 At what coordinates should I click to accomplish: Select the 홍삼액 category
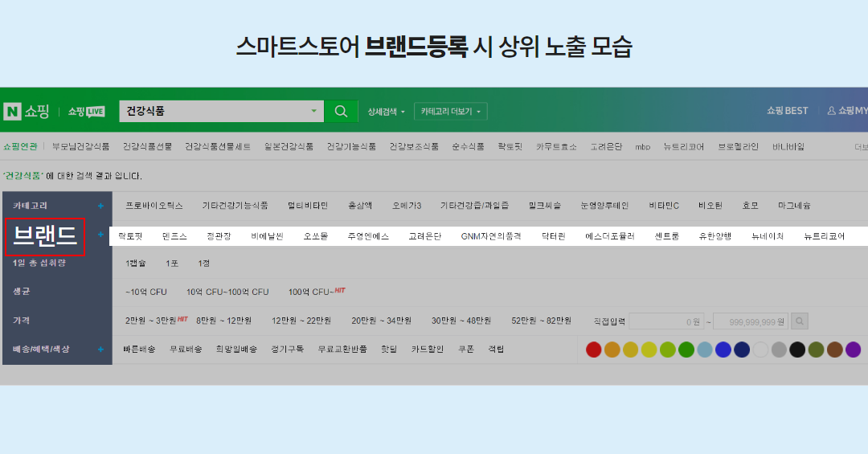(x=360, y=206)
